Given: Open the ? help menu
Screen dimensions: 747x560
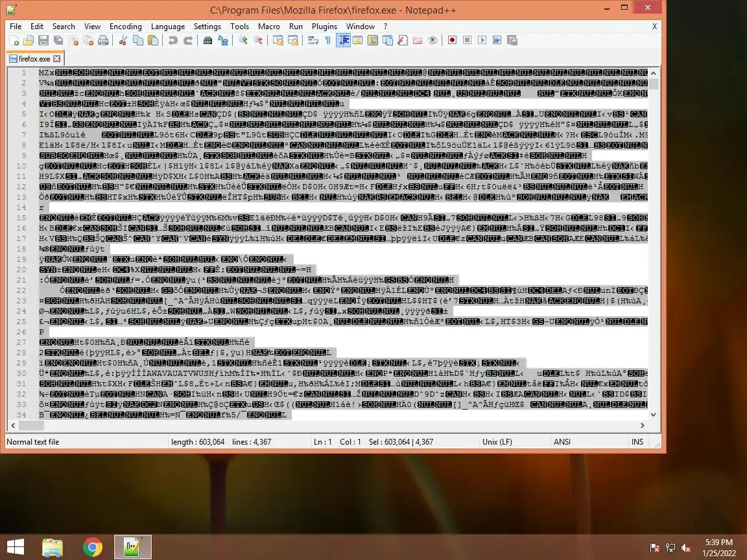Looking at the screenshot, I should click(x=385, y=27).
